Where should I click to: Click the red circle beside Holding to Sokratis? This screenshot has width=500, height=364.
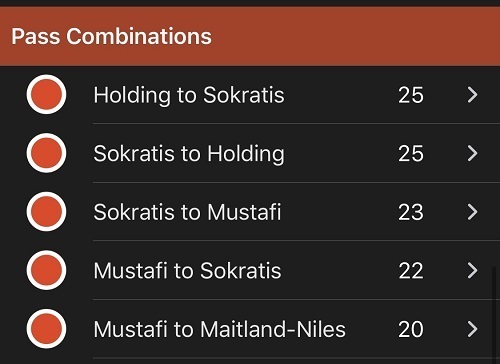click(x=46, y=94)
